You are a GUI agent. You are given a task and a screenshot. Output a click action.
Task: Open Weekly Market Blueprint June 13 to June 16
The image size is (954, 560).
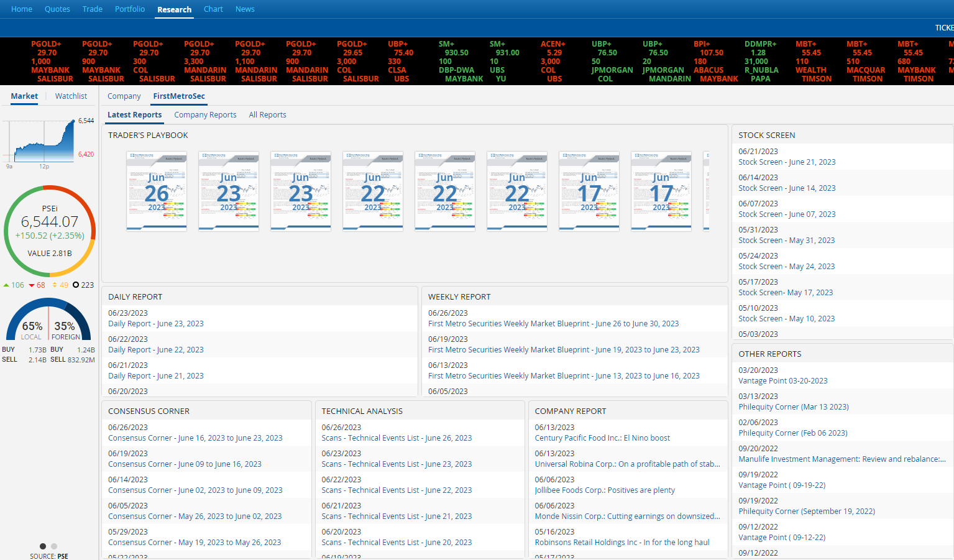pos(564,376)
